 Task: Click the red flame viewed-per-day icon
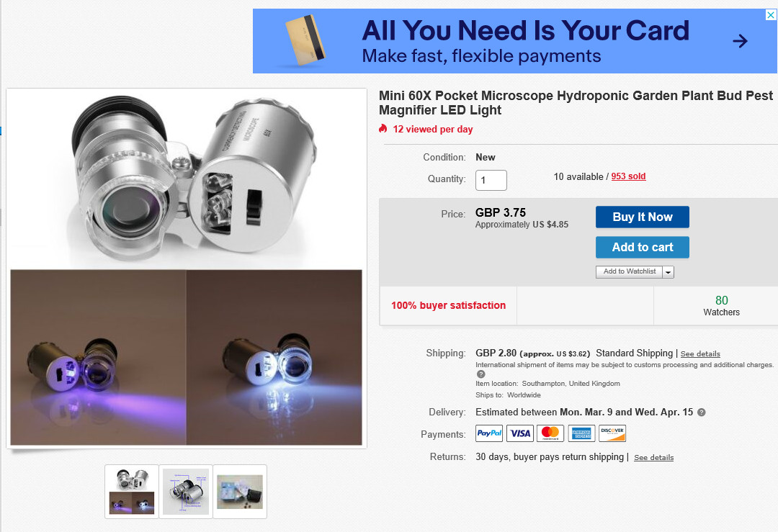383,129
